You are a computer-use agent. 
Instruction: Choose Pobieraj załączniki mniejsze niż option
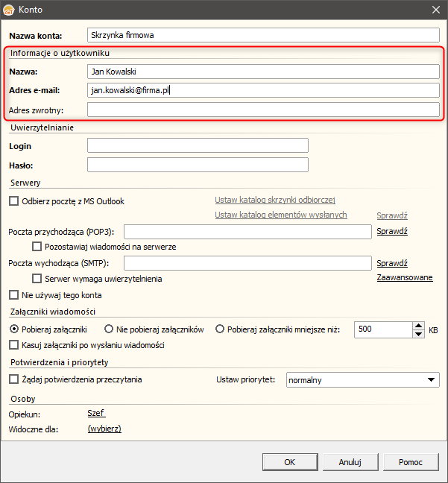tap(220, 329)
